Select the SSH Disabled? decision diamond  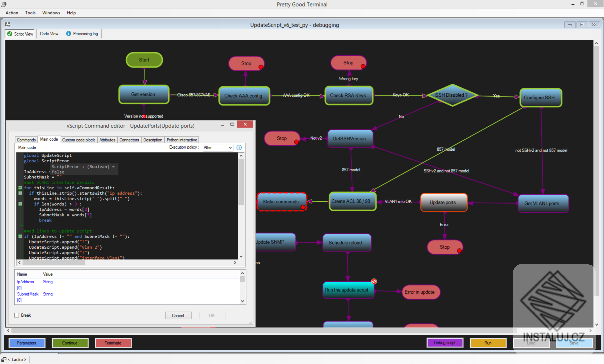pos(452,95)
